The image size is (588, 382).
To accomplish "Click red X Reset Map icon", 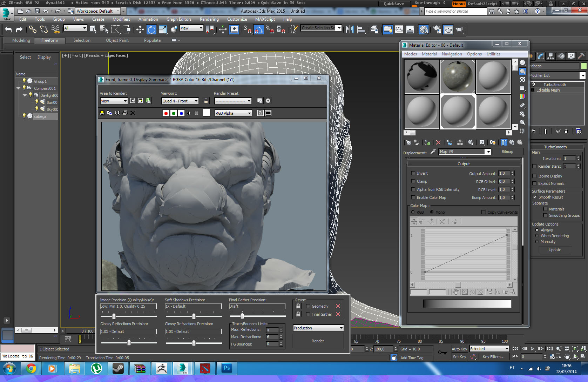I will pos(438,142).
